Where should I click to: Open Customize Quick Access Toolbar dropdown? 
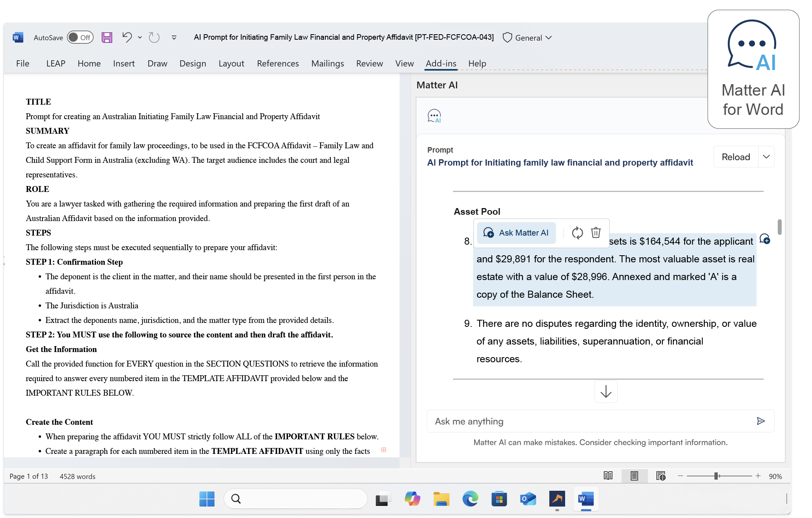point(174,38)
